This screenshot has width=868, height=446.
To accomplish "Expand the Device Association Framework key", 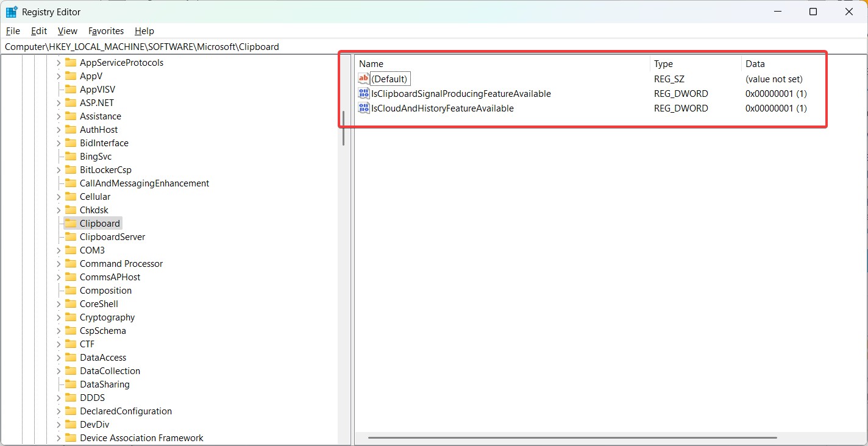I will [59, 437].
